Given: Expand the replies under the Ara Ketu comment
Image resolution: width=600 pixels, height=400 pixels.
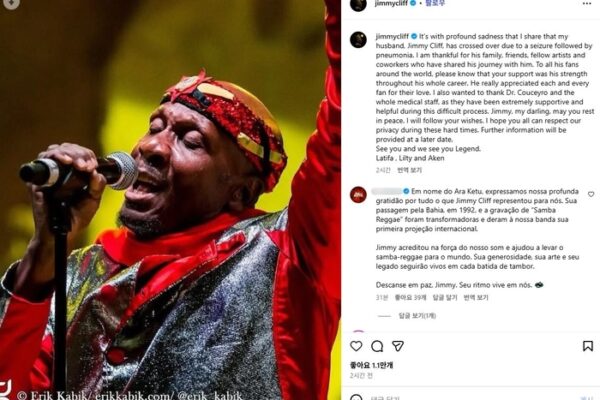Looking at the screenshot, I should tap(417, 316).
